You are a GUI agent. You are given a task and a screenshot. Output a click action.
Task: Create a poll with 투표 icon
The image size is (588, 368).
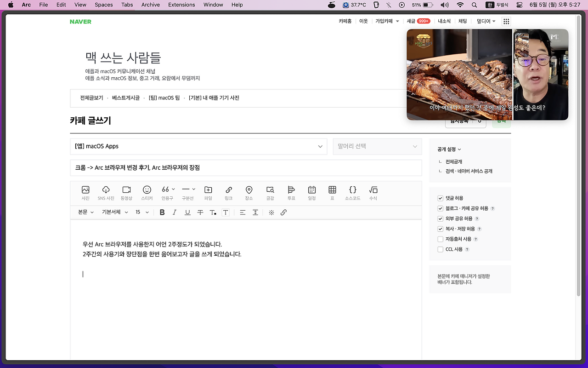(x=291, y=193)
